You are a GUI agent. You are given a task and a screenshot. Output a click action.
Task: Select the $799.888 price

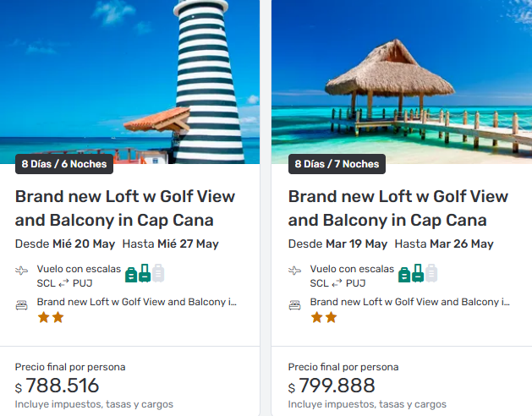337,386
